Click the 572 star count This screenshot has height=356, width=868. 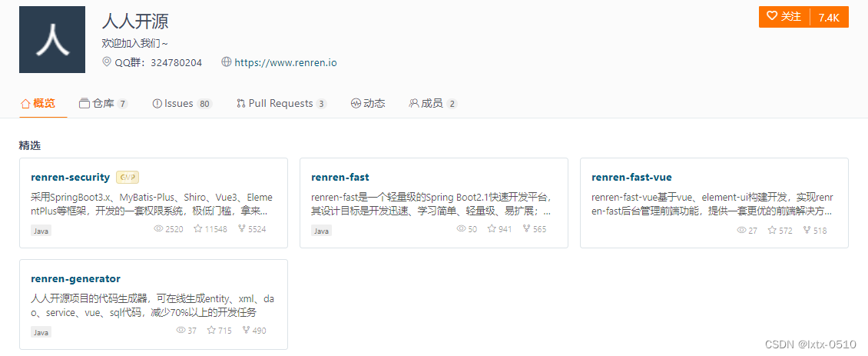click(x=786, y=231)
